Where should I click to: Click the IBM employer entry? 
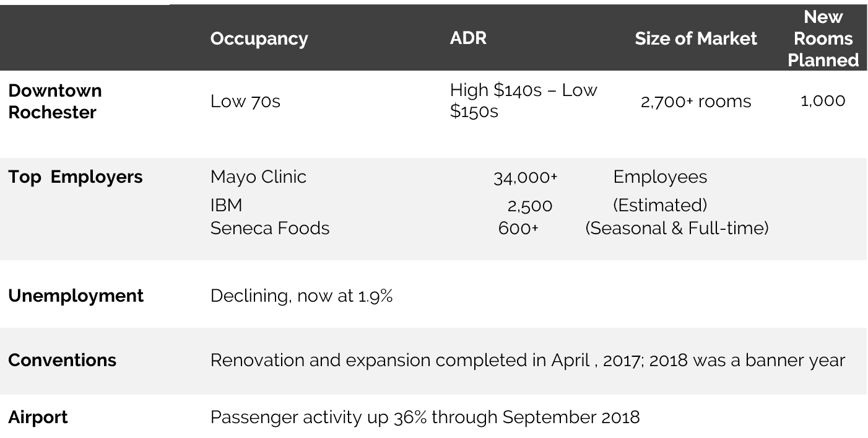(226, 205)
